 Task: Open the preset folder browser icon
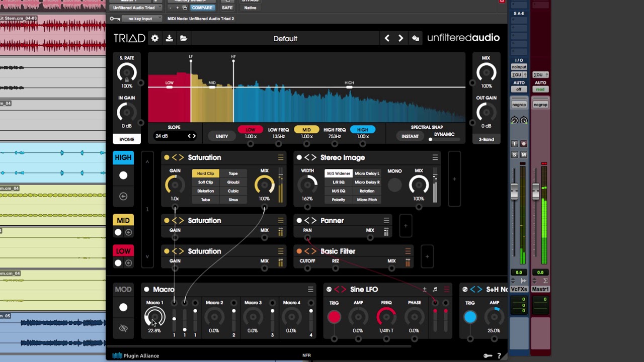click(x=184, y=38)
